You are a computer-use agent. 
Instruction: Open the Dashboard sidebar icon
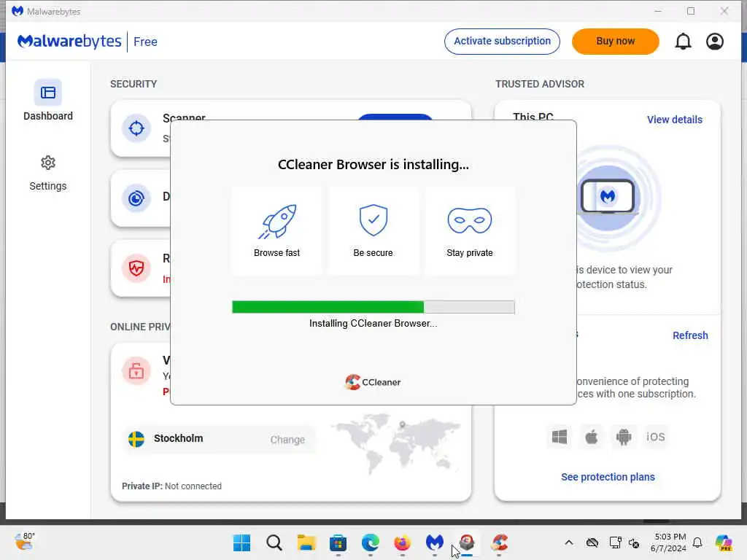pyautogui.click(x=47, y=93)
